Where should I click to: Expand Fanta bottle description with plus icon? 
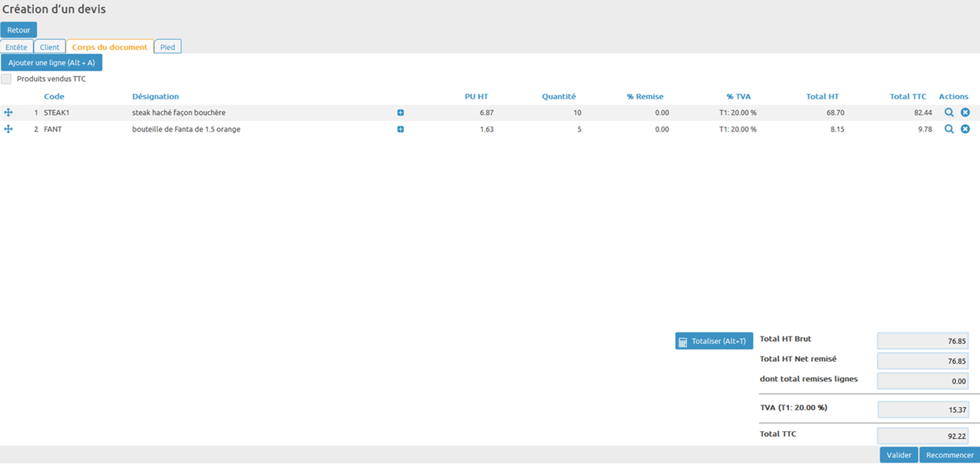pyautogui.click(x=401, y=129)
